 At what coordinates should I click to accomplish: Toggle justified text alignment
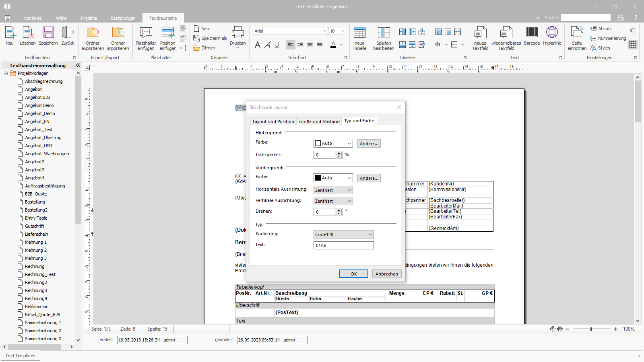coord(320,45)
